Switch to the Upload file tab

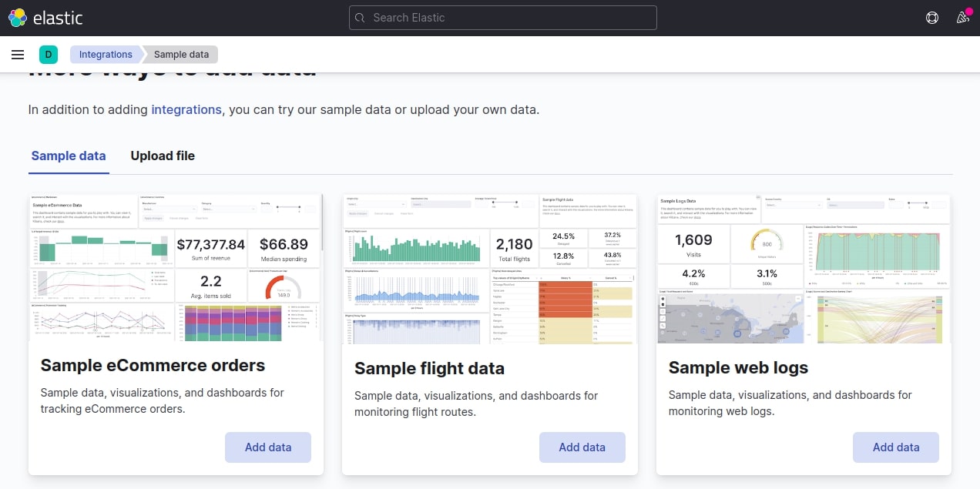pyautogui.click(x=163, y=156)
